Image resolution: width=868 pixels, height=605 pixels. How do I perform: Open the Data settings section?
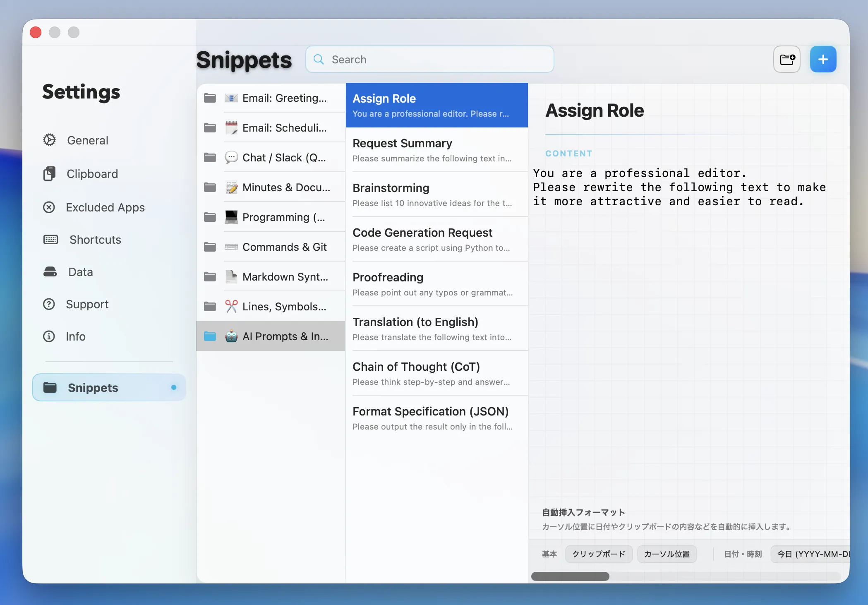pyautogui.click(x=80, y=272)
